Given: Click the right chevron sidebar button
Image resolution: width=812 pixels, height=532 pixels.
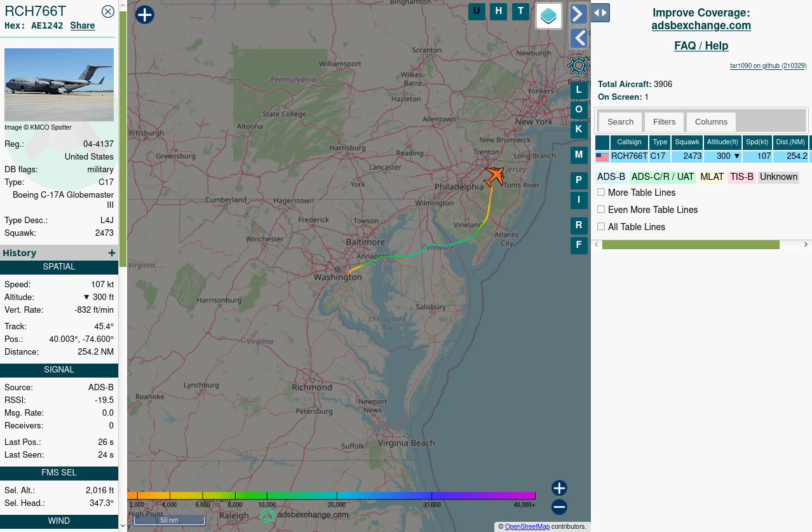Looking at the screenshot, I should [578, 13].
